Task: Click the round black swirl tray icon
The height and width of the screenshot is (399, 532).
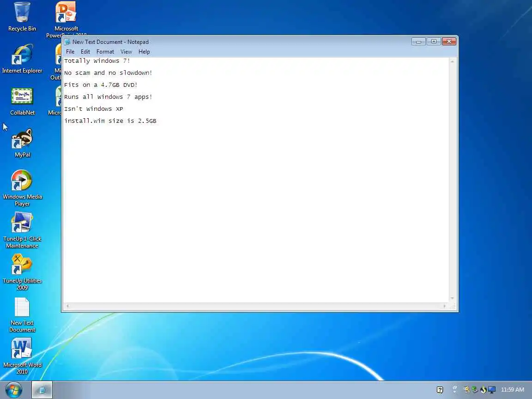Action: click(x=483, y=390)
